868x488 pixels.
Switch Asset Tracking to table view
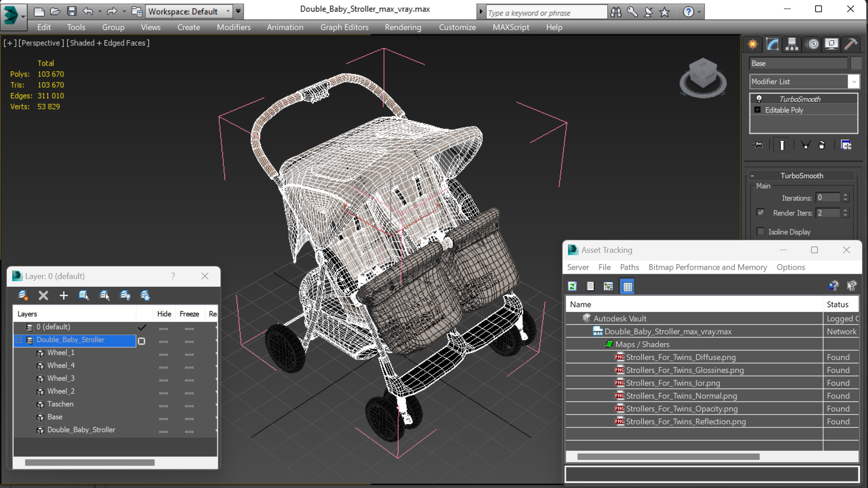click(628, 286)
